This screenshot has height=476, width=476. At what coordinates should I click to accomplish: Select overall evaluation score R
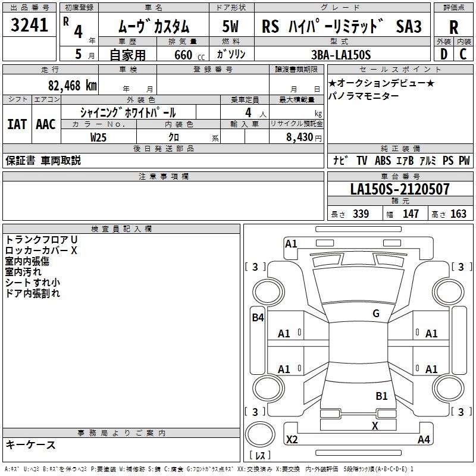(453, 27)
